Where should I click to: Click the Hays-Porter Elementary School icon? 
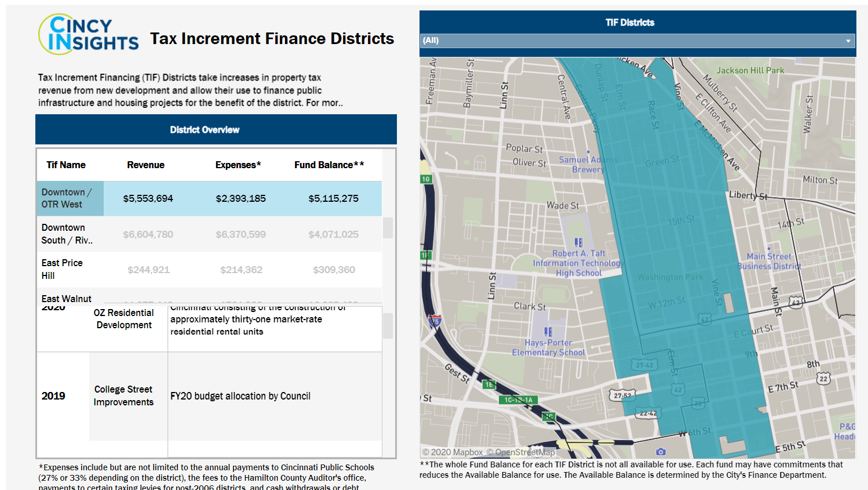pyautogui.click(x=548, y=332)
